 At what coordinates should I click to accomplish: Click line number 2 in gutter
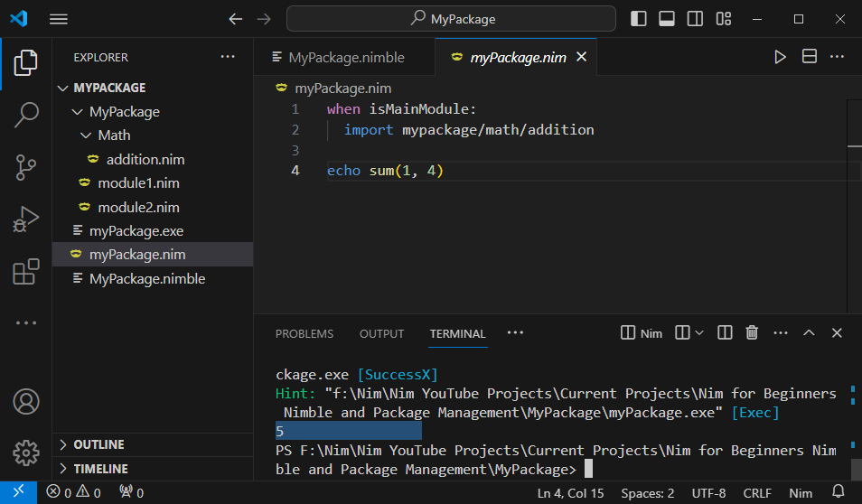pyautogui.click(x=295, y=130)
